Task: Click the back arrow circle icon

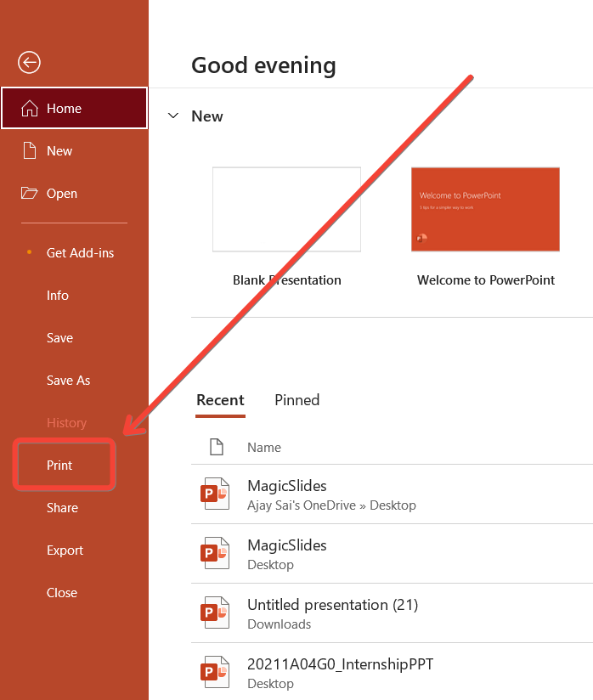Action: coord(29,62)
